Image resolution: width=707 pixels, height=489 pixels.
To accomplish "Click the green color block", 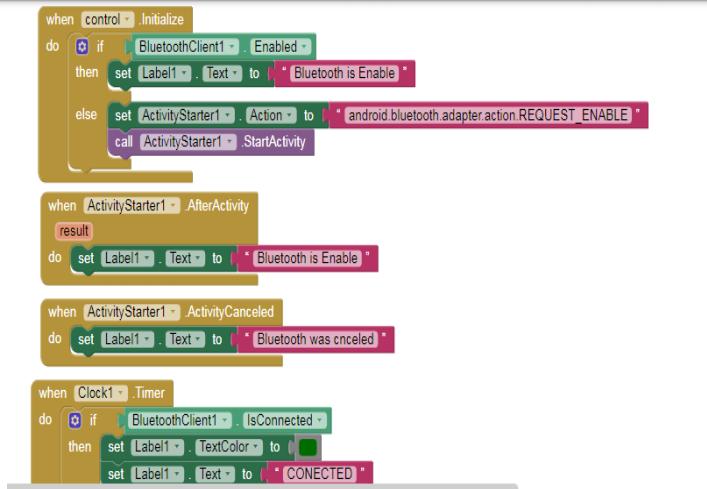I will click(308, 448).
